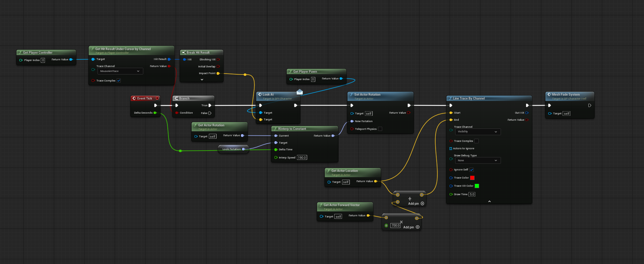Click Event Tick execution output pin

[x=155, y=106]
